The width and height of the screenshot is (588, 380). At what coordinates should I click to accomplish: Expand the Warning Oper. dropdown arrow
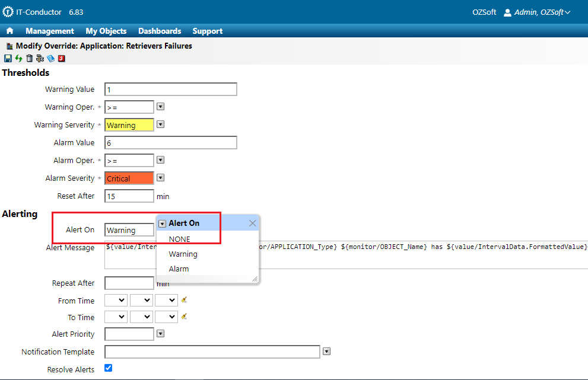coord(160,107)
